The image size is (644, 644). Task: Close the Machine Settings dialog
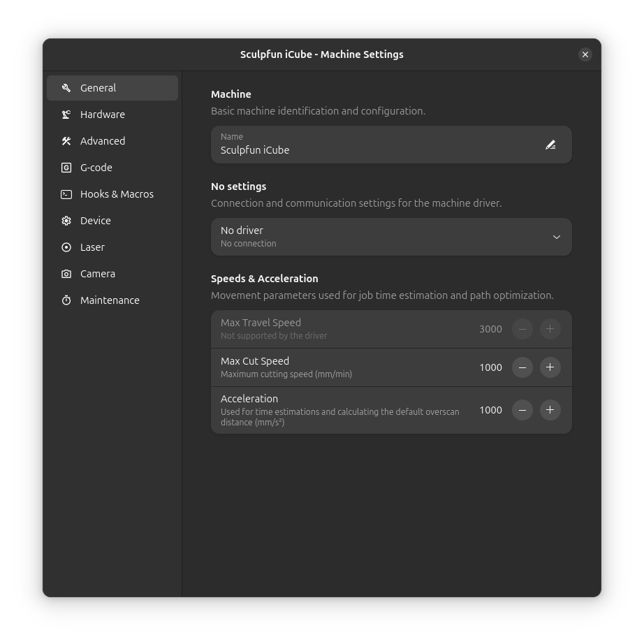585,54
